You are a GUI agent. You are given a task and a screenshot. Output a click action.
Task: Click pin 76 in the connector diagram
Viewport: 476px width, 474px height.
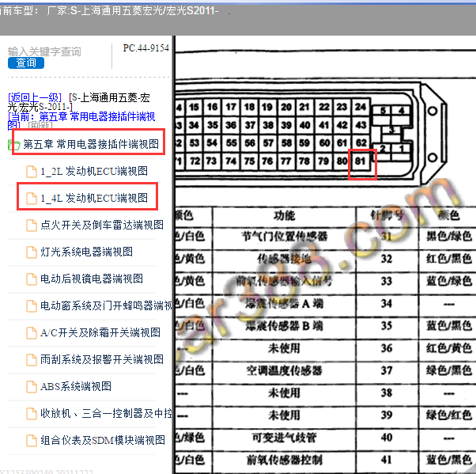pyautogui.click(x=268, y=161)
